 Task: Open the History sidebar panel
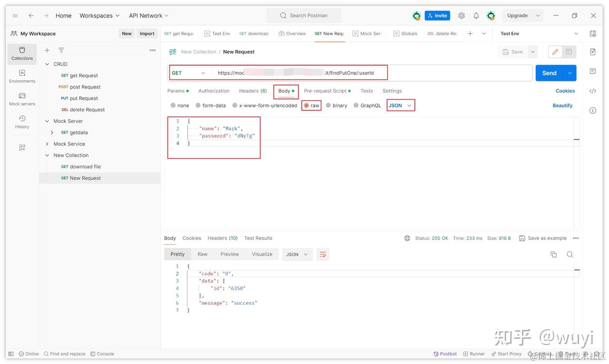(22, 122)
